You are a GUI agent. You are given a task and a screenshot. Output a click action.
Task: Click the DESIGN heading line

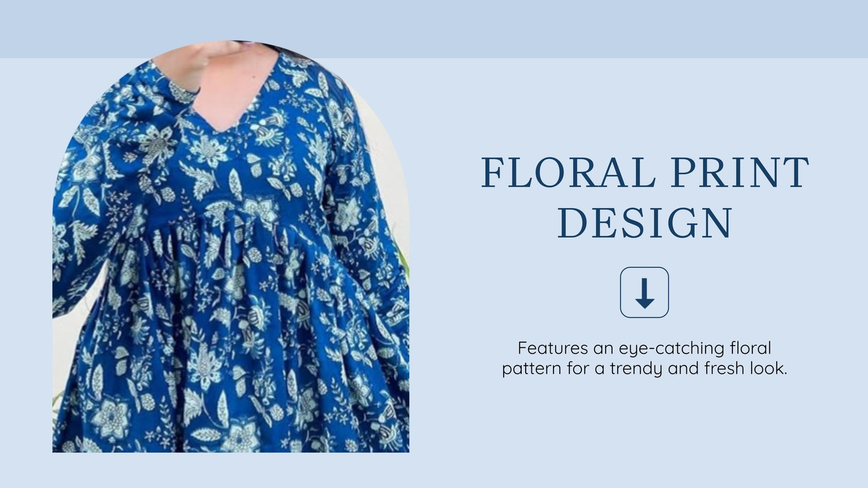click(x=645, y=224)
